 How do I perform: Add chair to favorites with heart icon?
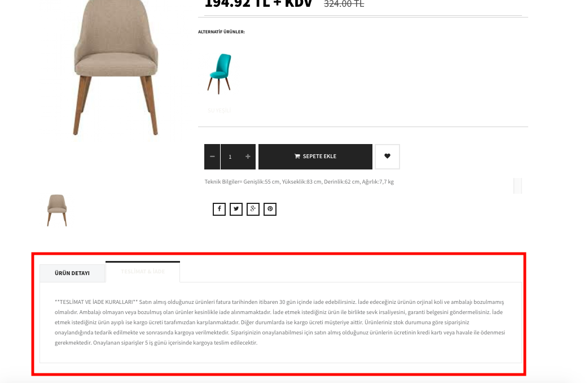(x=387, y=156)
